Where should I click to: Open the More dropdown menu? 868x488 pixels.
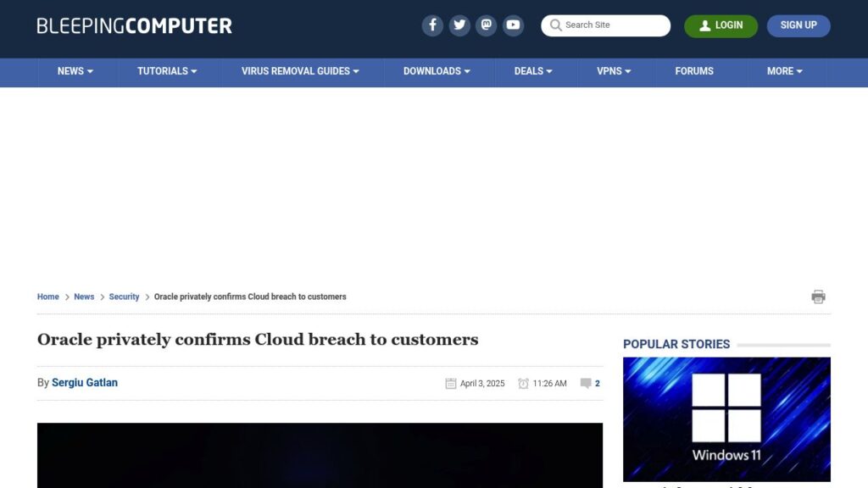784,71
